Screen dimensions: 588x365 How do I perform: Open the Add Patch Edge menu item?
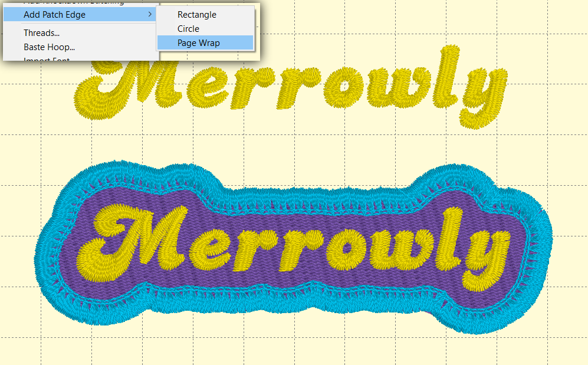tap(54, 15)
